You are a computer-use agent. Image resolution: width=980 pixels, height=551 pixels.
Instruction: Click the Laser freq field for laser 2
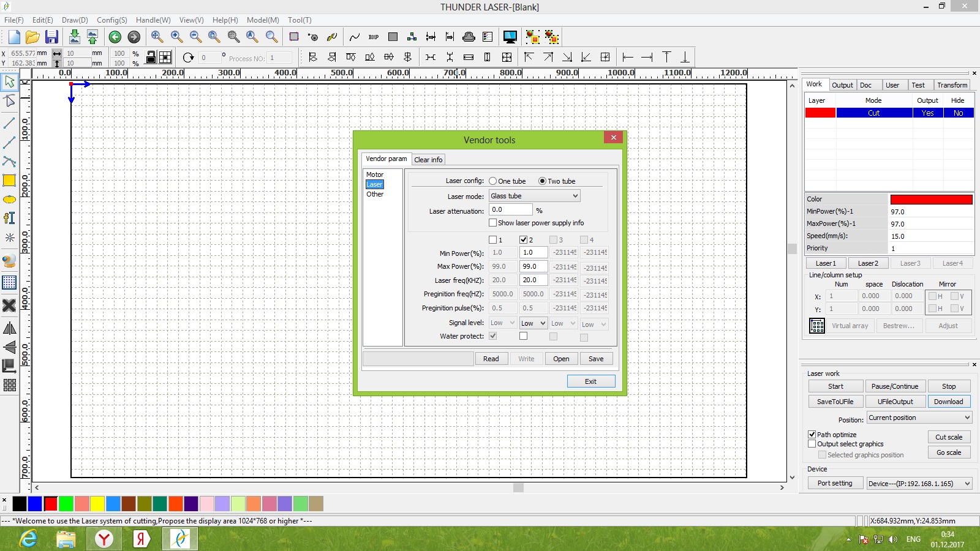tap(533, 280)
